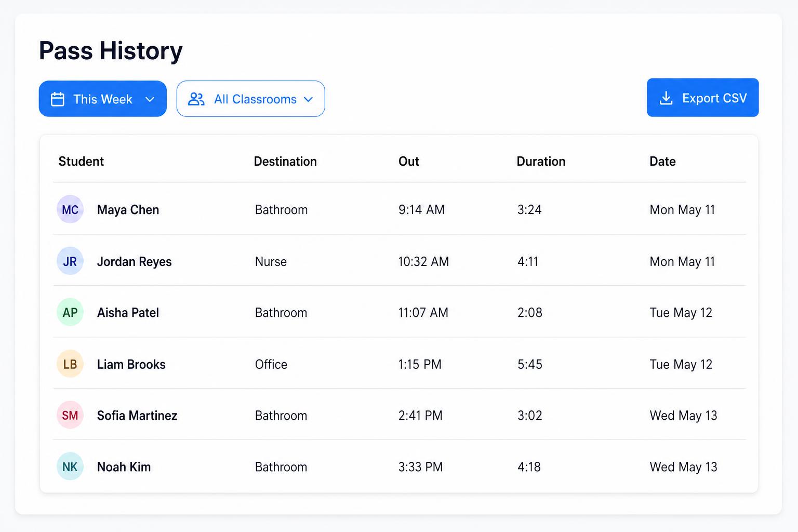This screenshot has width=798, height=532.
Task: Click the 1:15 PM out time
Action: pos(420,365)
